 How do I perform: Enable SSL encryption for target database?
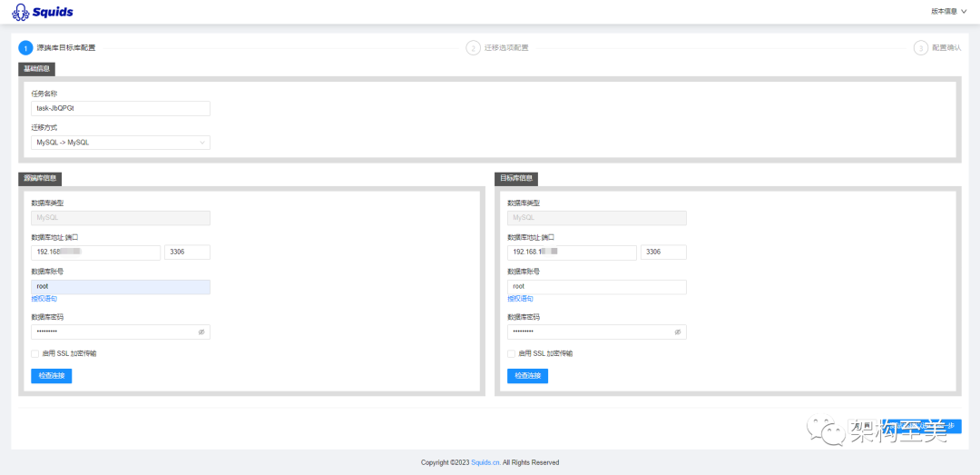[x=511, y=353]
